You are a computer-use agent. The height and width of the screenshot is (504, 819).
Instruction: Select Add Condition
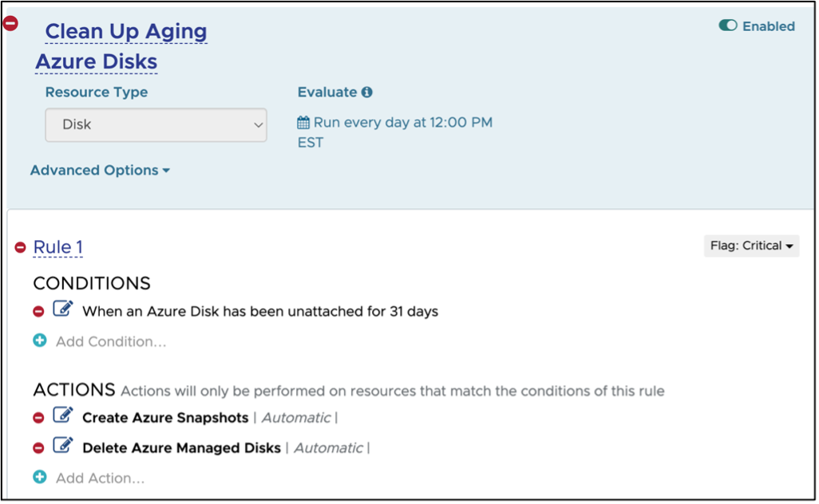pos(109,341)
